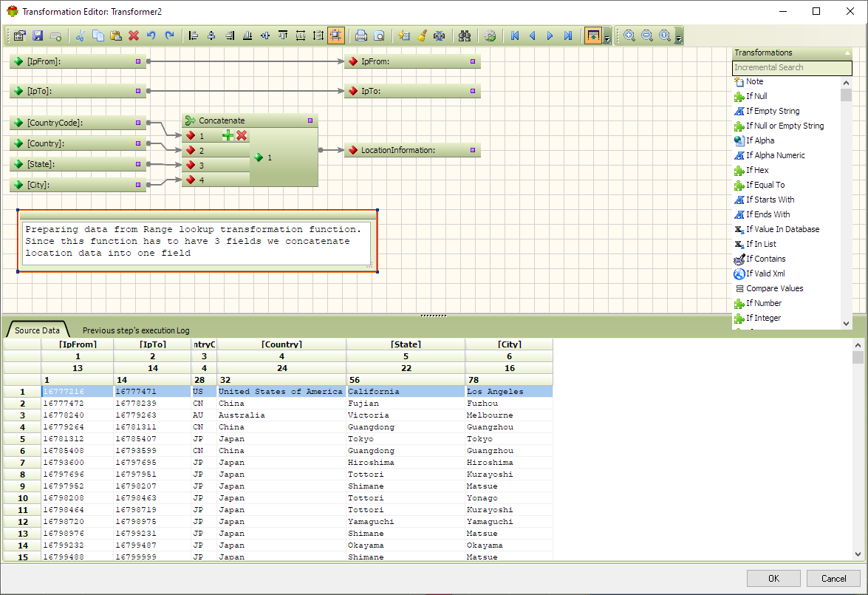868x595 pixels.
Task: Click the OK button
Action: tap(773, 578)
